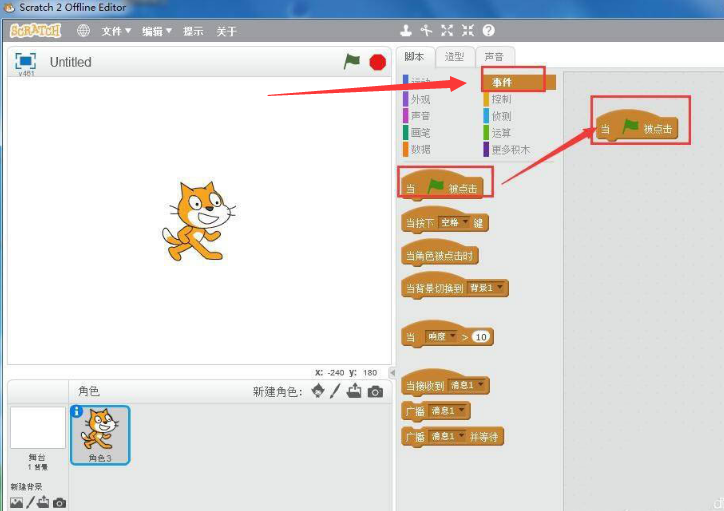The width and height of the screenshot is (724, 511).
Task: Paint a new backdrop
Action: [x=30, y=502]
